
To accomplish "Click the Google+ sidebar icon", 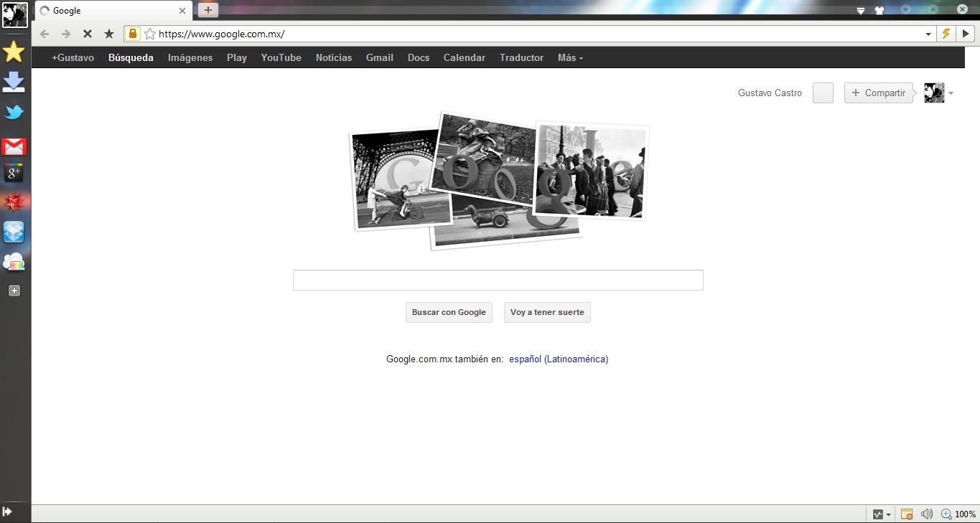I will [14, 172].
